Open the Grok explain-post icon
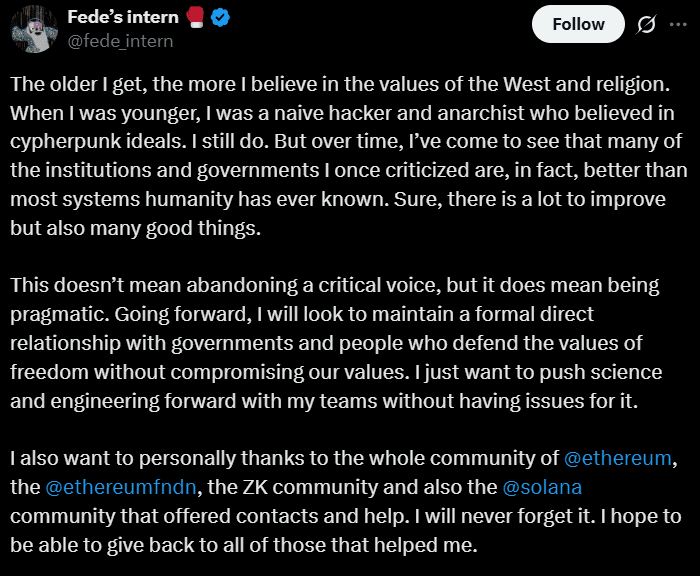The image size is (700, 576). click(647, 24)
